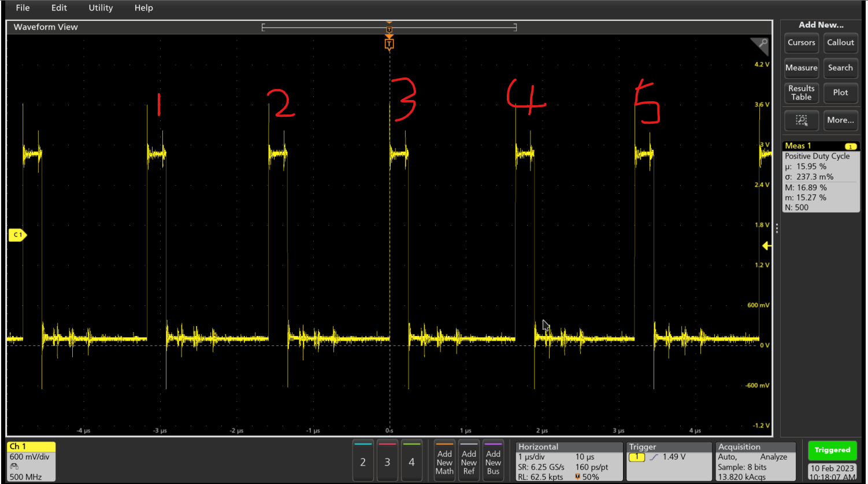Open the Help menu
Screen dimensions: 868x484
(143, 8)
